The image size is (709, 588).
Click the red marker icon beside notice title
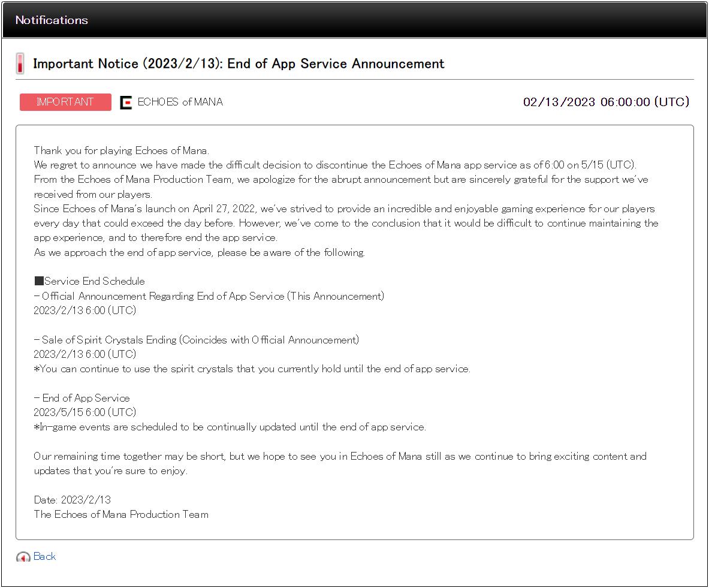coord(20,64)
